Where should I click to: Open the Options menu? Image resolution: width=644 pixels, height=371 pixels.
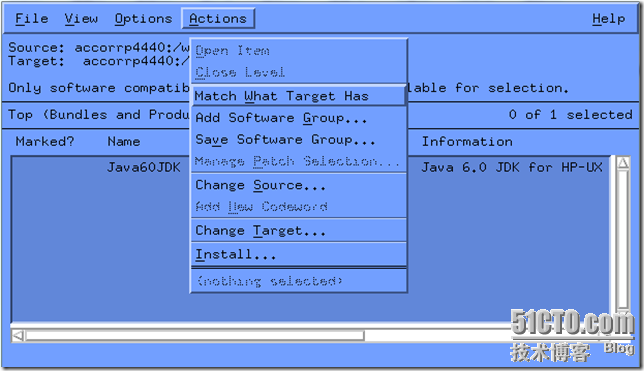(x=143, y=19)
